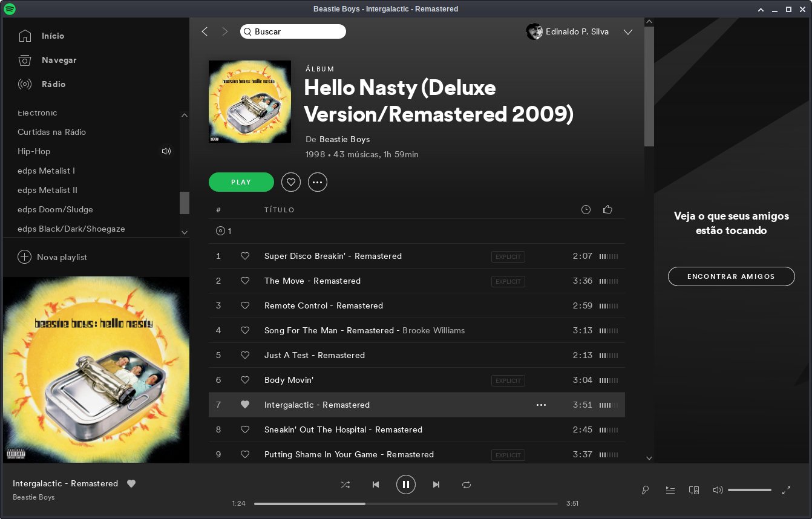Click the sidebar playlist scrollbar thumb
Image resolution: width=812 pixels, height=519 pixels.
point(185,203)
